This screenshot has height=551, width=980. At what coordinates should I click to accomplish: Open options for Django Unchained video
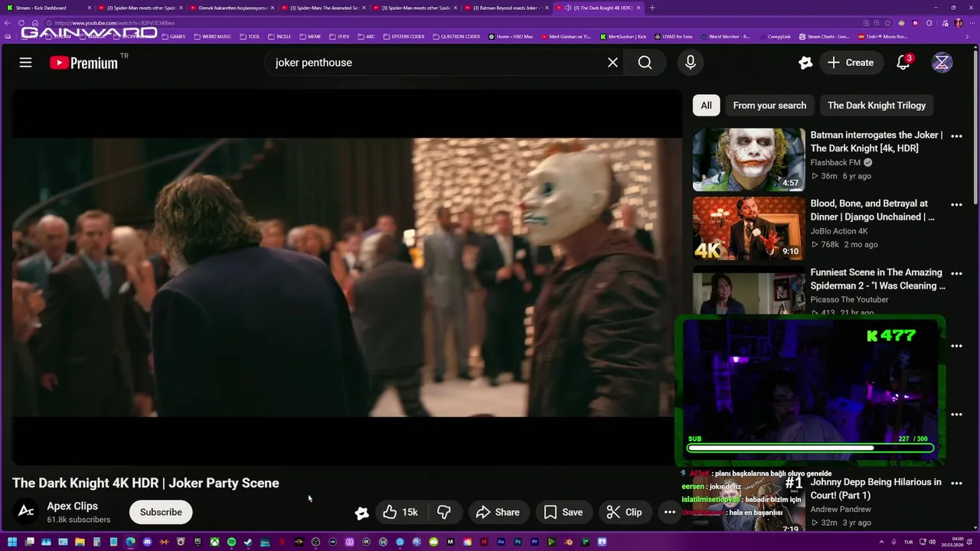coord(956,205)
